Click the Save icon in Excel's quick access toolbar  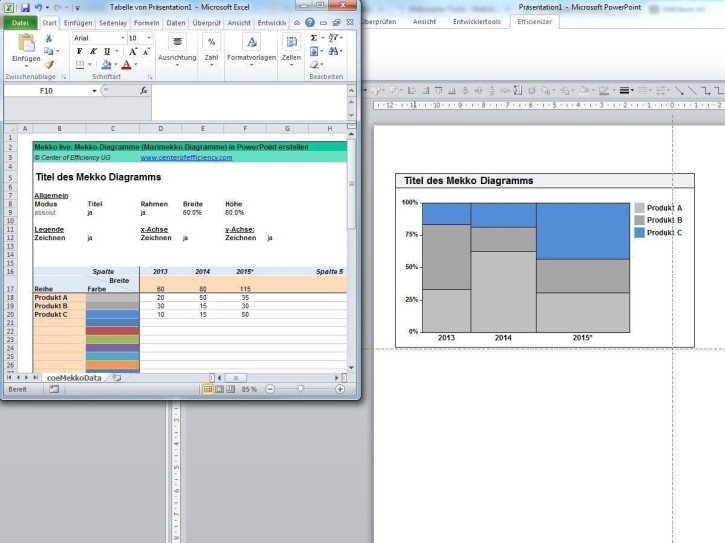tap(25, 7)
